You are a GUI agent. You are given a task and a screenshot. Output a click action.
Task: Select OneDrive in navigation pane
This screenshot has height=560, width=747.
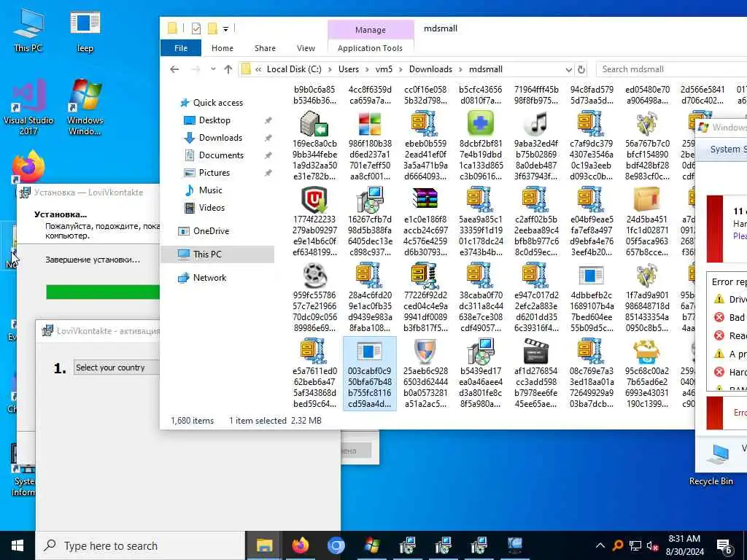tap(211, 231)
